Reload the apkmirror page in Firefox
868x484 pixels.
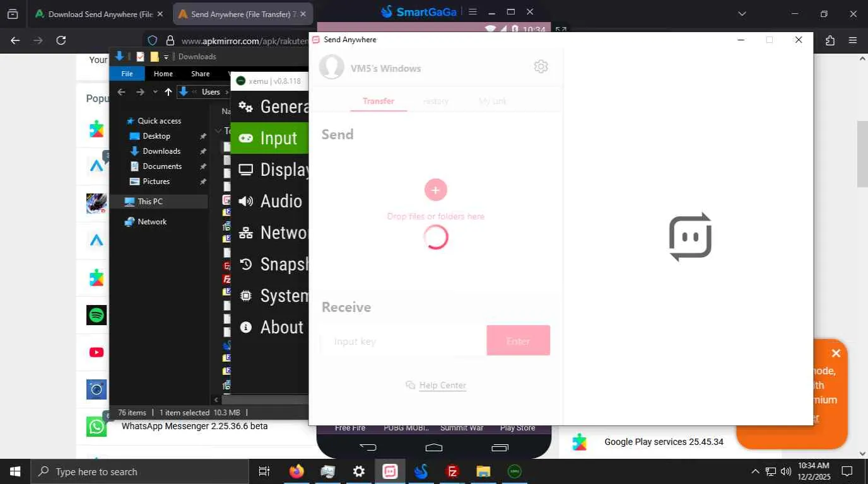[61, 40]
